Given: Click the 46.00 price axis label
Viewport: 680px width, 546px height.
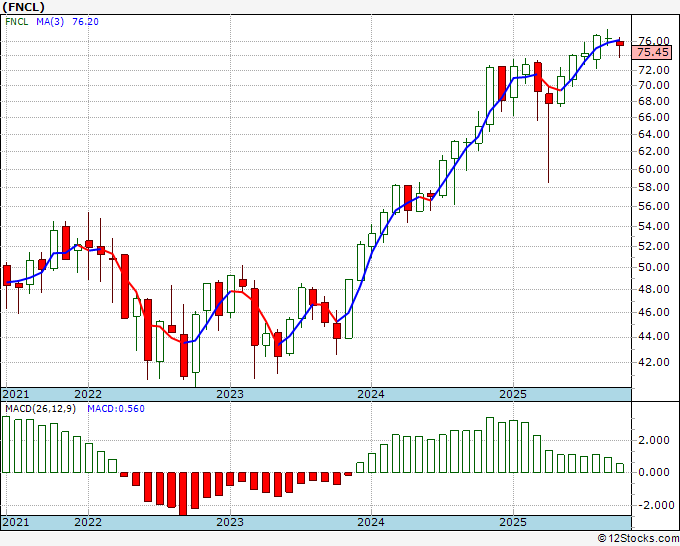Looking at the screenshot, I should coord(654,312).
